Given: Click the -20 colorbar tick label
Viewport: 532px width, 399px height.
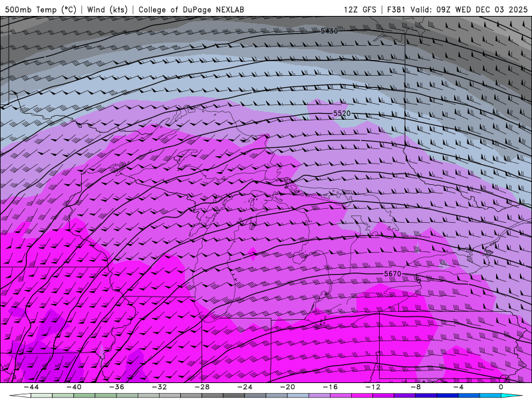Looking at the screenshot, I should [x=288, y=387].
